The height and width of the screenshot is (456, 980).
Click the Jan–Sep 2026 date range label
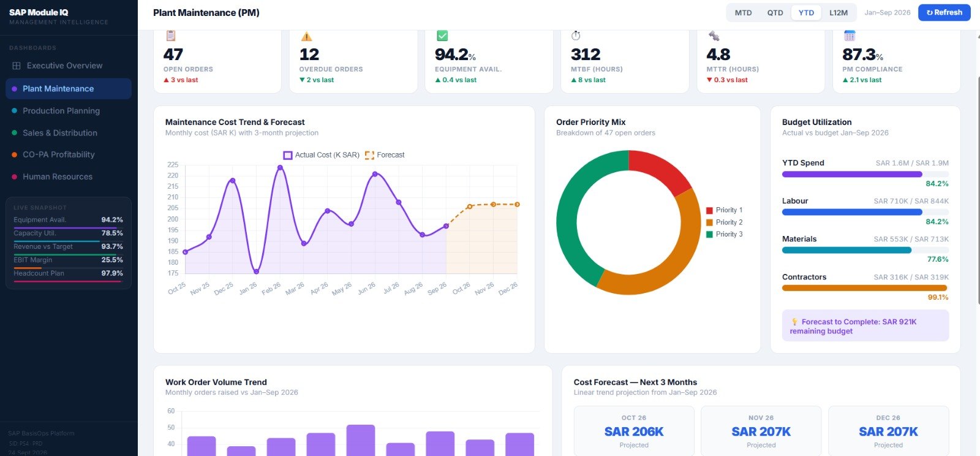coord(887,12)
